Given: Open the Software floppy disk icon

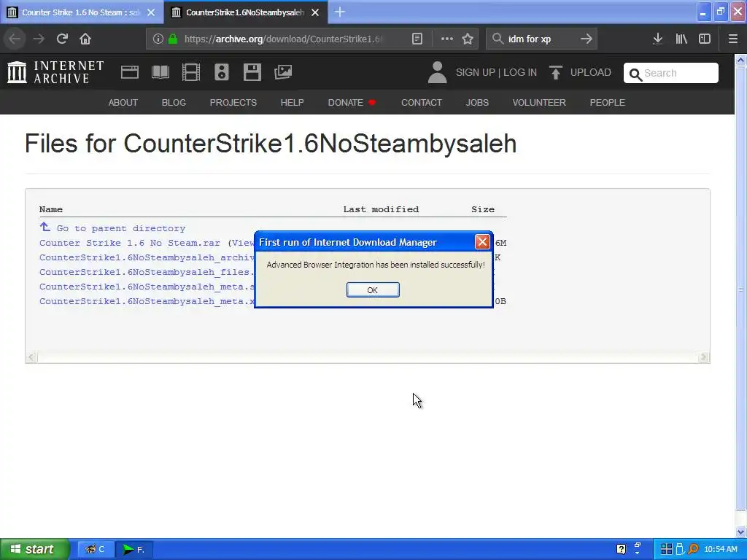Looking at the screenshot, I should click(252, 72).
